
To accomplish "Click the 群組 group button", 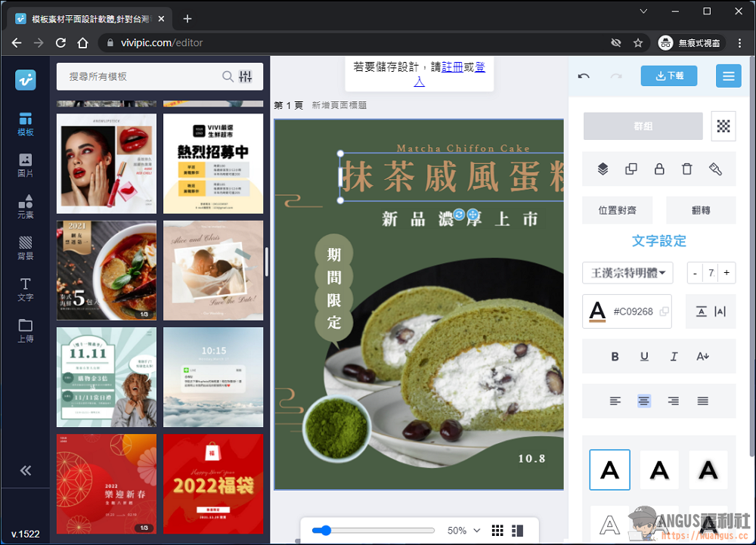I will (x=643, y=125).
